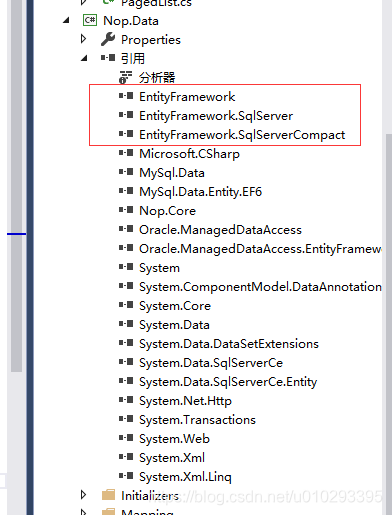This screenshot has height=515, width=392.
Task: Click the System.Data.DataSetExtensions reference icon
Action: tap(126, 343)
